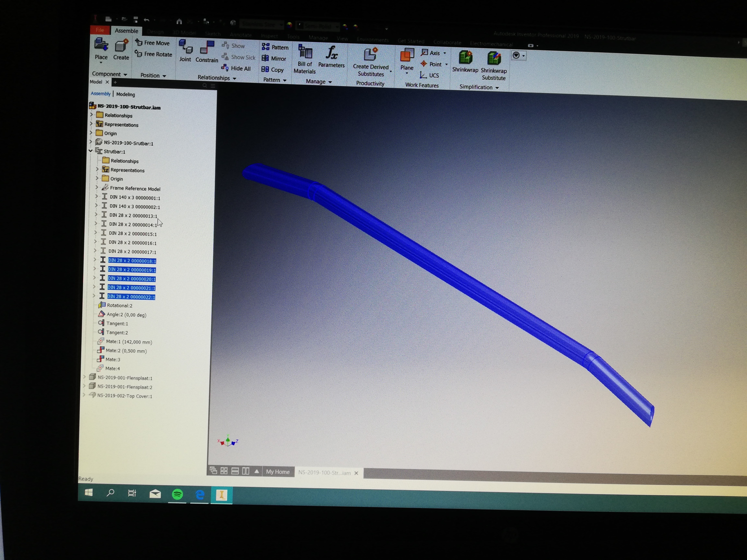
Task: Expand the top-level Relationships folder
Action: pos(92,115)
